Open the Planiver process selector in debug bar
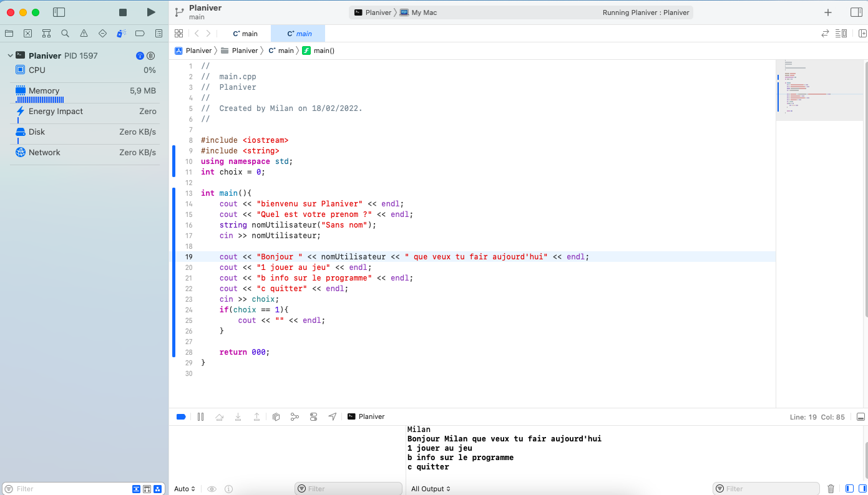The image size is (868, 495). [x=366, y=416]
